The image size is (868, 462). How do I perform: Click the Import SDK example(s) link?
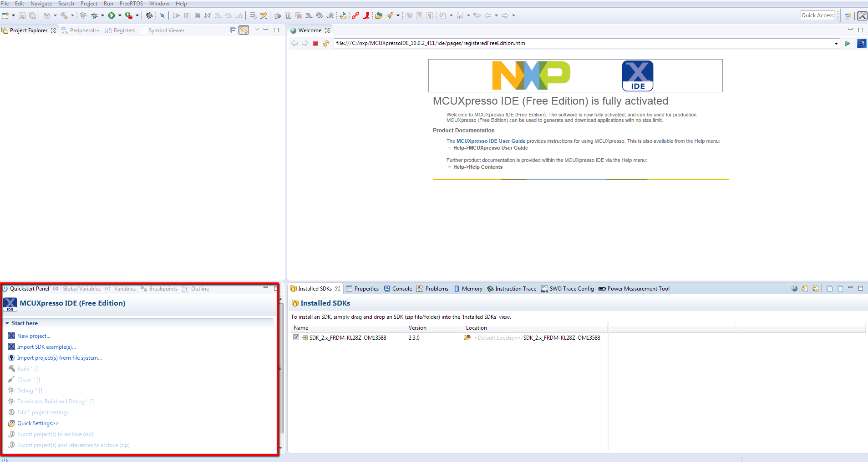coord(46,347)
